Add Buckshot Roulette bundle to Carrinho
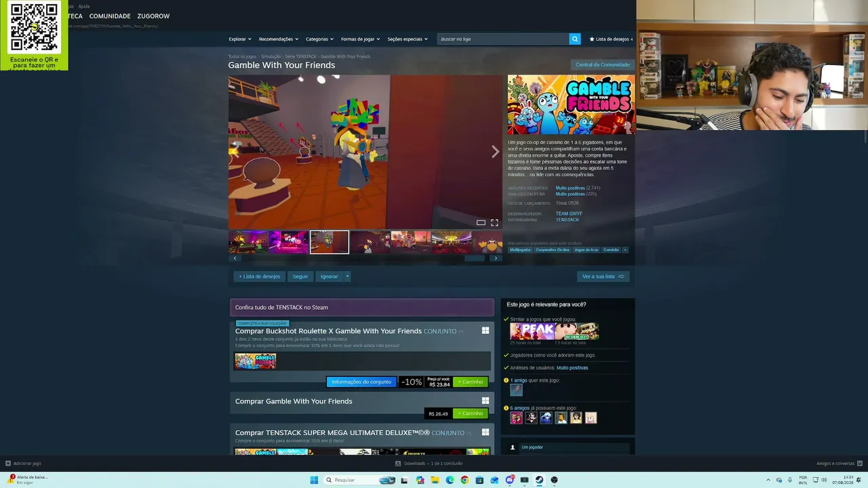The width and height of the screenshot is (868, 488). (x=471, y=382)
